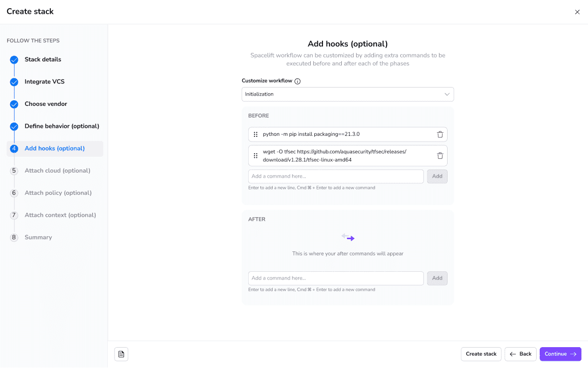Grab the drag handle on the pip install command
This screenshot has height=368, width=588.
(255, 134)
